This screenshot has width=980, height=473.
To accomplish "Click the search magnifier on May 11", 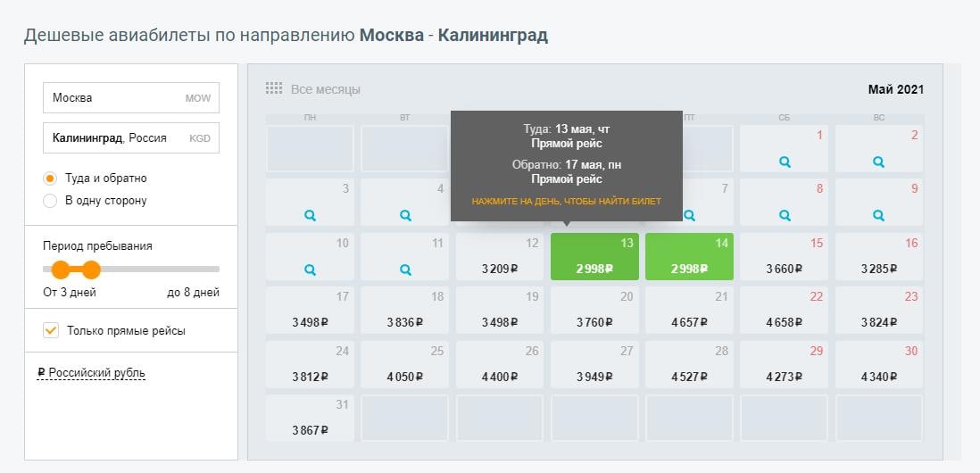I will (x=405, y=270).
